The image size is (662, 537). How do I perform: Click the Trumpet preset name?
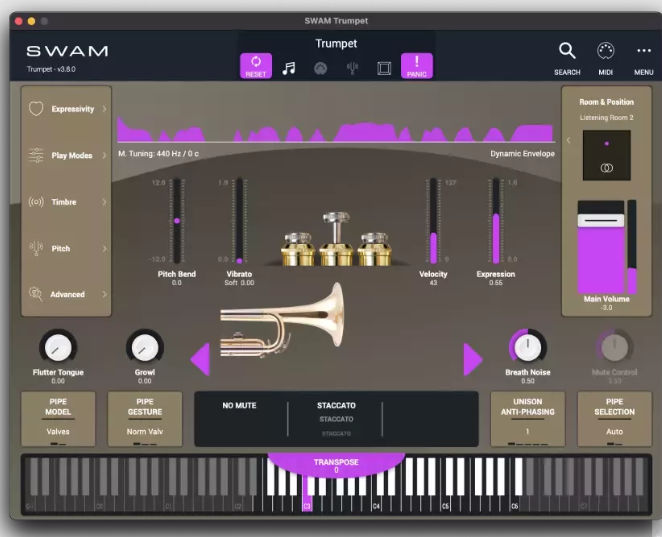(336, 43)
